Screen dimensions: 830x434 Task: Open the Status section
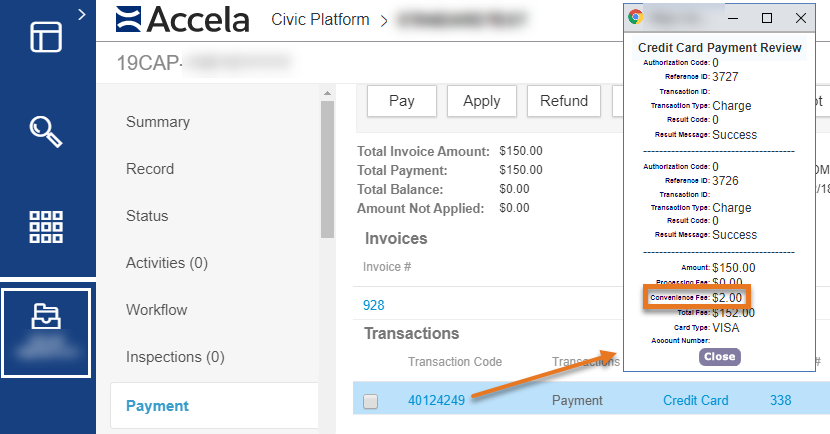point(147,216)
